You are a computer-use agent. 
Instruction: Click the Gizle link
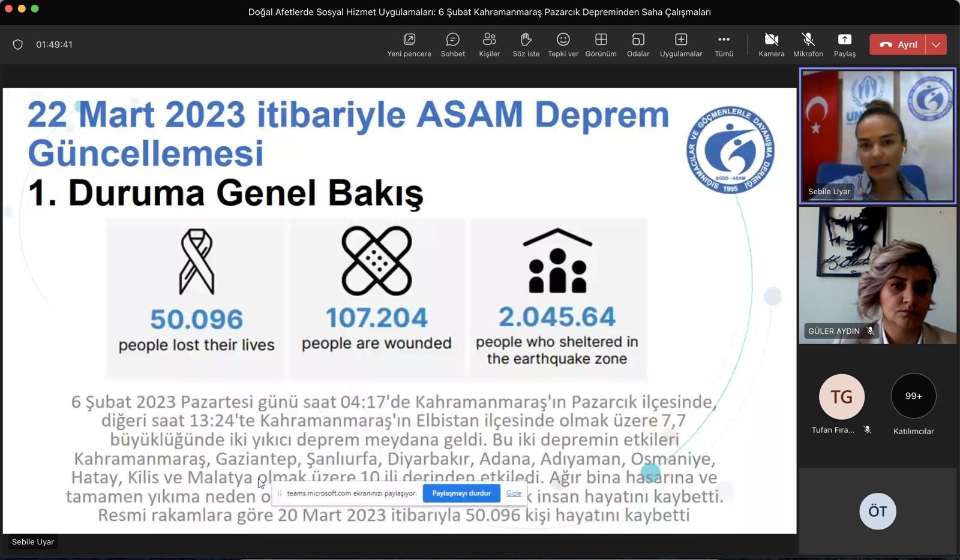point(514,493)
